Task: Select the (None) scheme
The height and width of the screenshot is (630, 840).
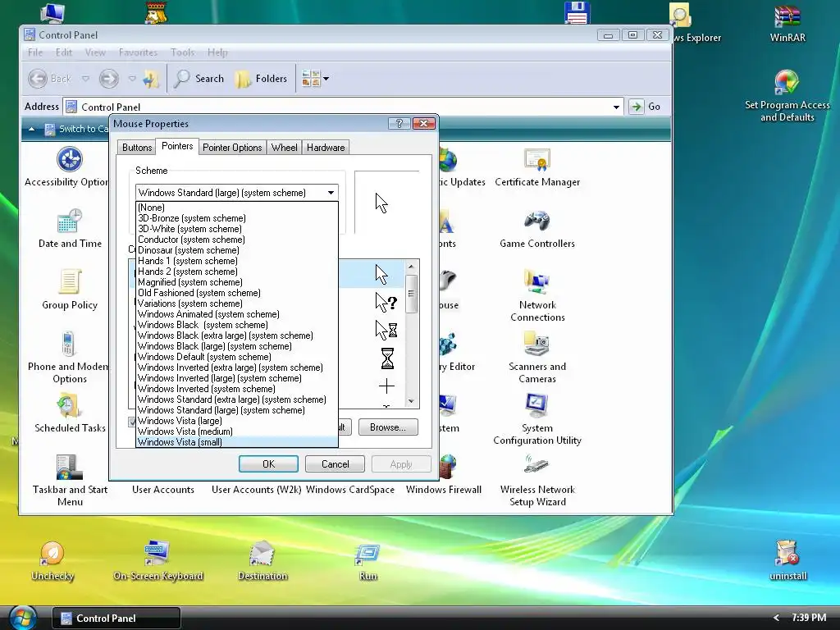Action: point(237,208)
